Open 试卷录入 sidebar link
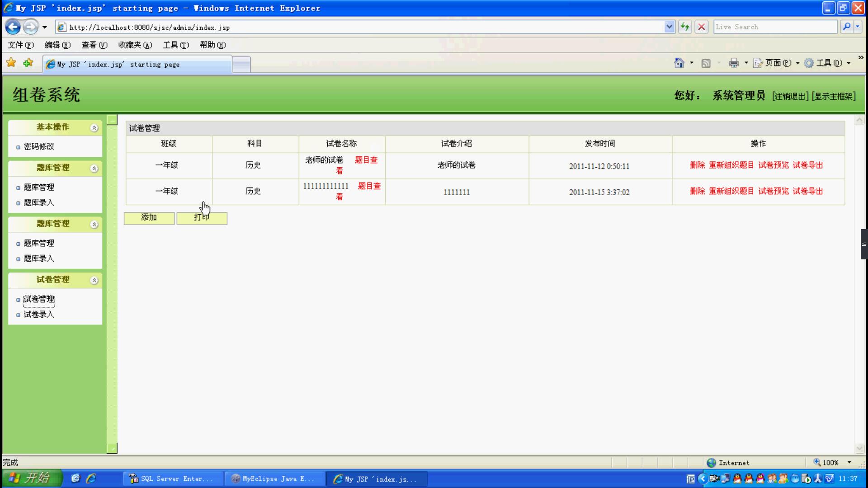Viewport: 868px width, 488px height. 39,314
